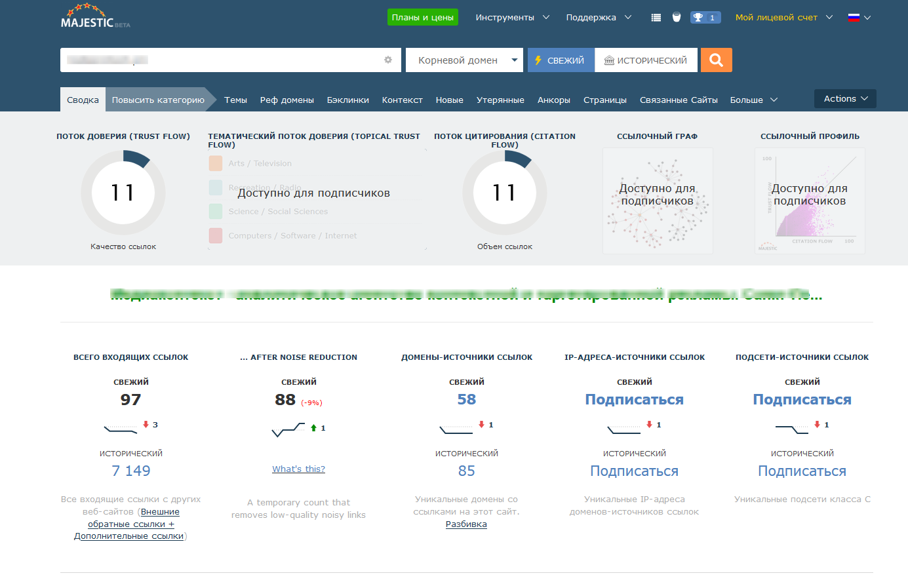The image size is (908, 588).
Task: Open the link graph thumbnail
Action: pyautogui.click(x=658, y=201)
